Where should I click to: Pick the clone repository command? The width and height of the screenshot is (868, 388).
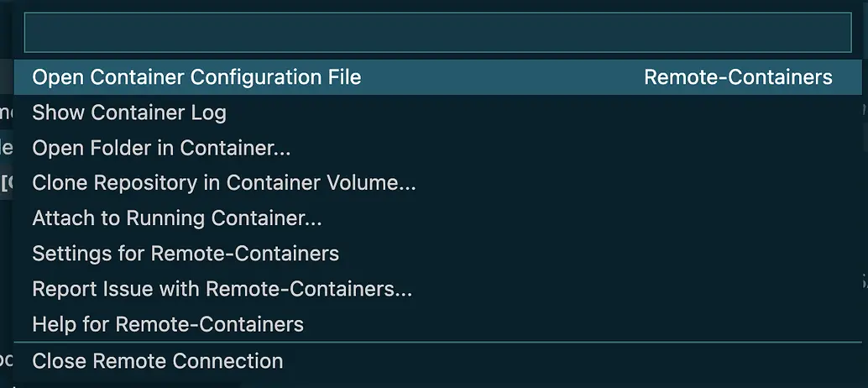click(437, 182)
